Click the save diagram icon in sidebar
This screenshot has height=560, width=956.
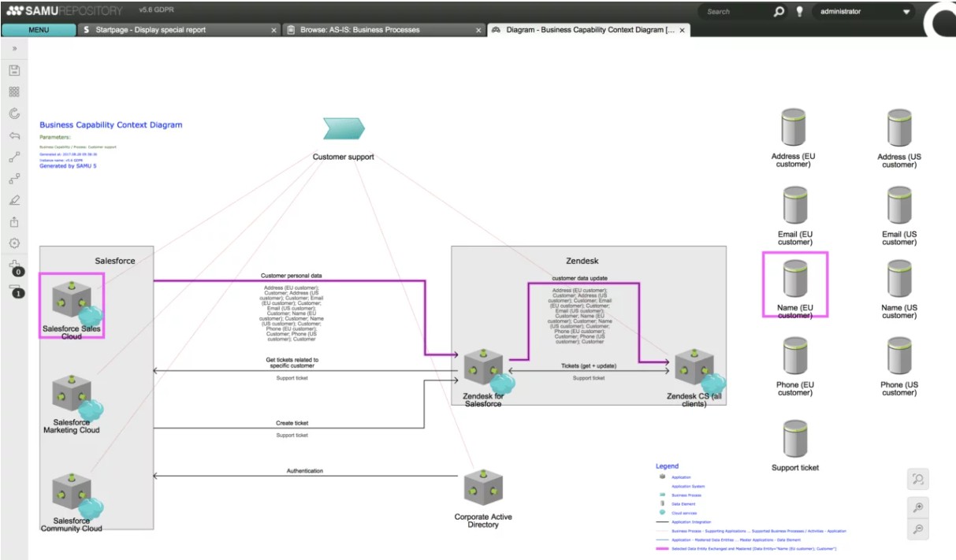point(14,70)
